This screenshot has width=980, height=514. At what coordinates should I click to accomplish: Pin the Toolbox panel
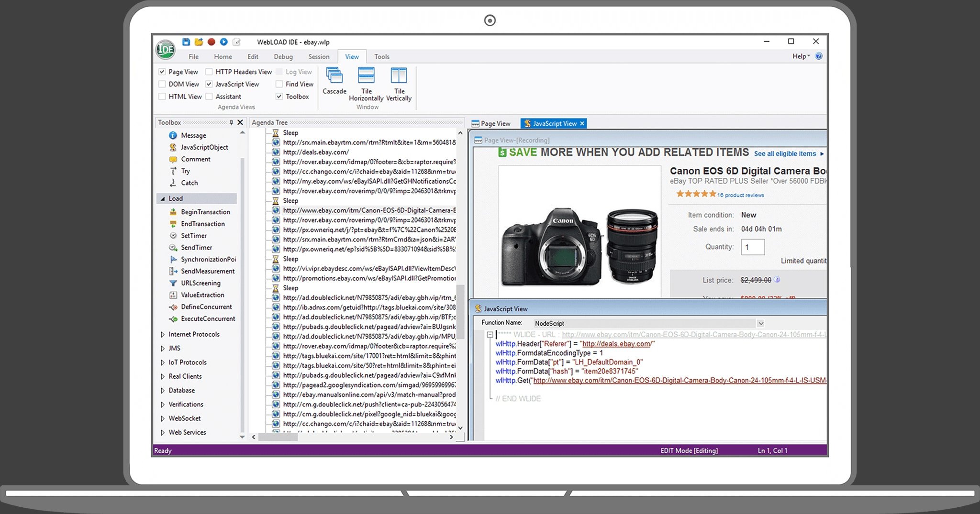[x=231, y=122]
